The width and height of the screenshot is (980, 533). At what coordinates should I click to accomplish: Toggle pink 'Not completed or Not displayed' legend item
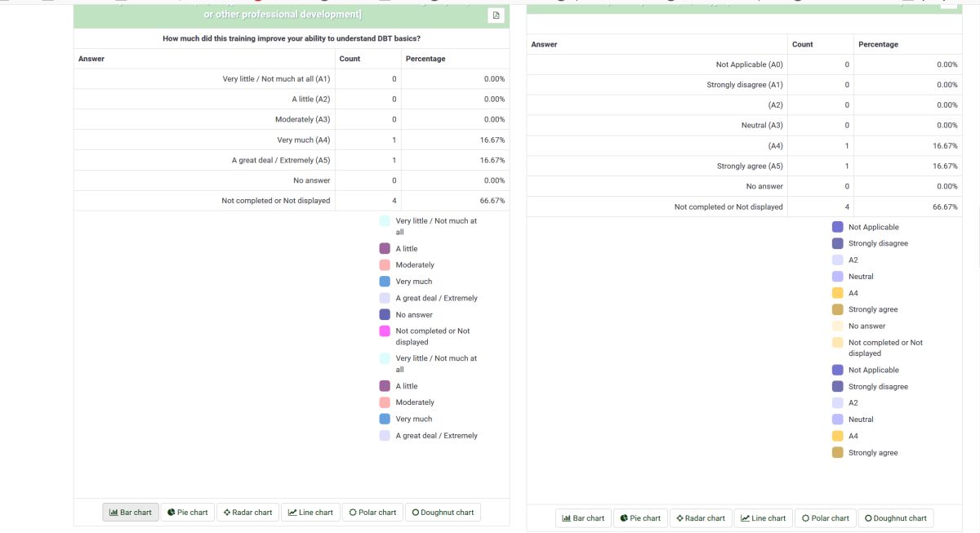385,331
